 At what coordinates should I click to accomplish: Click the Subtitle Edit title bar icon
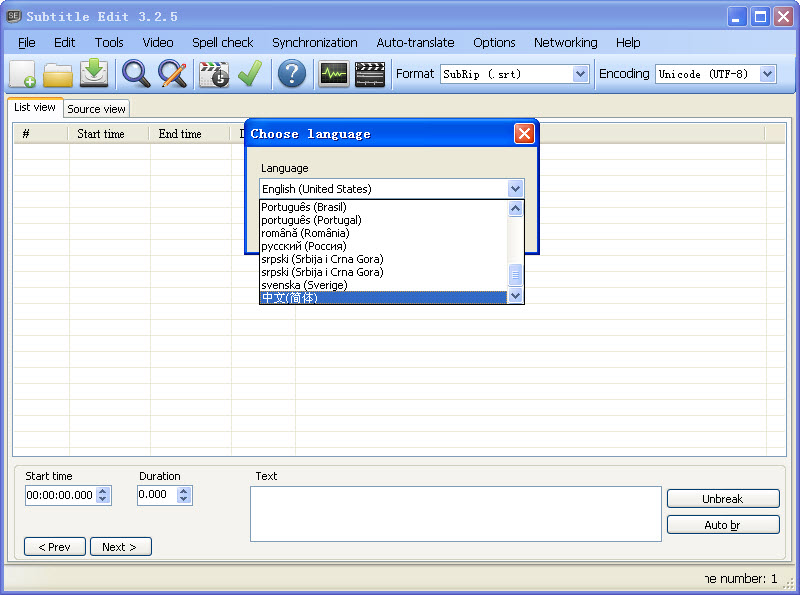[13, 16]
